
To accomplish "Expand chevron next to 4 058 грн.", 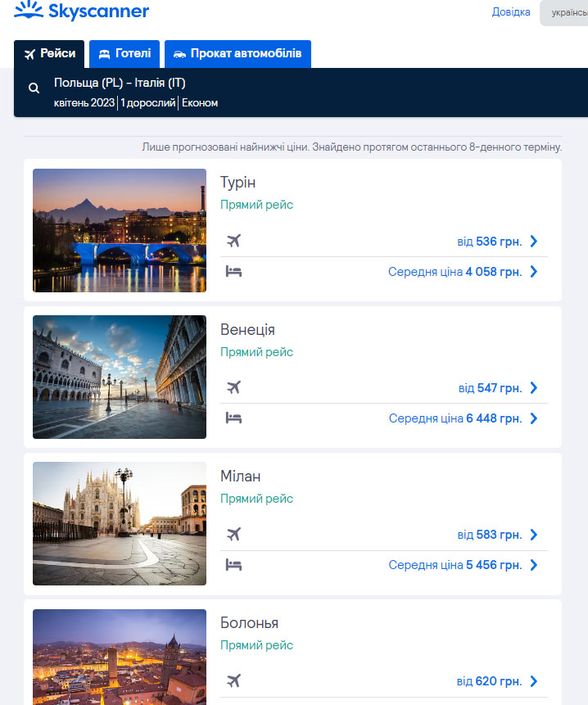I will point(534,272).
